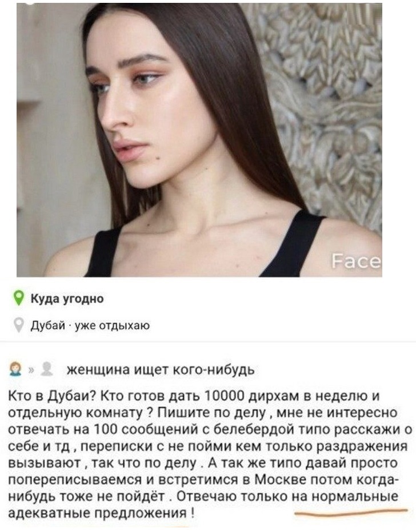The height and width of the screenshot is (532, 416).
Task: Click the Face watermark on the photo
Action: click(356, 261)
